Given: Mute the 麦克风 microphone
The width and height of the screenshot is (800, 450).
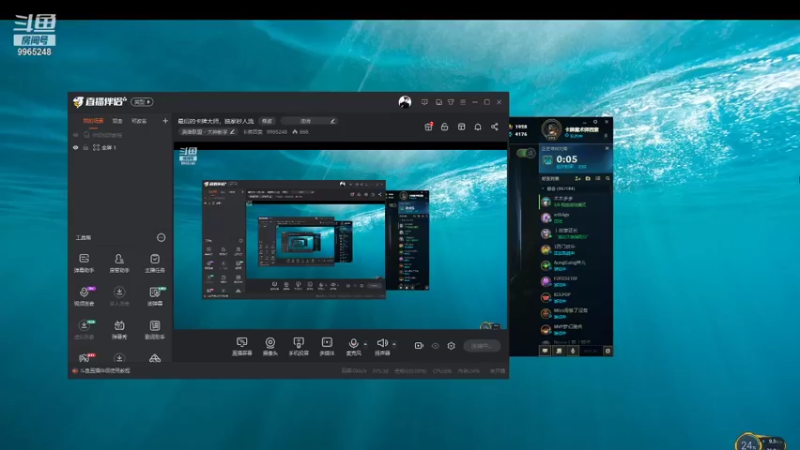Looking at the screenshot, I should tap(353, 346).
